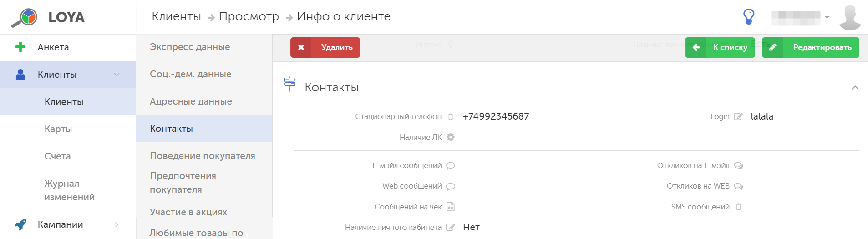Screen dimensions: 868x239
Task: Click the LOYA logo icon
Action: (25, 18)
